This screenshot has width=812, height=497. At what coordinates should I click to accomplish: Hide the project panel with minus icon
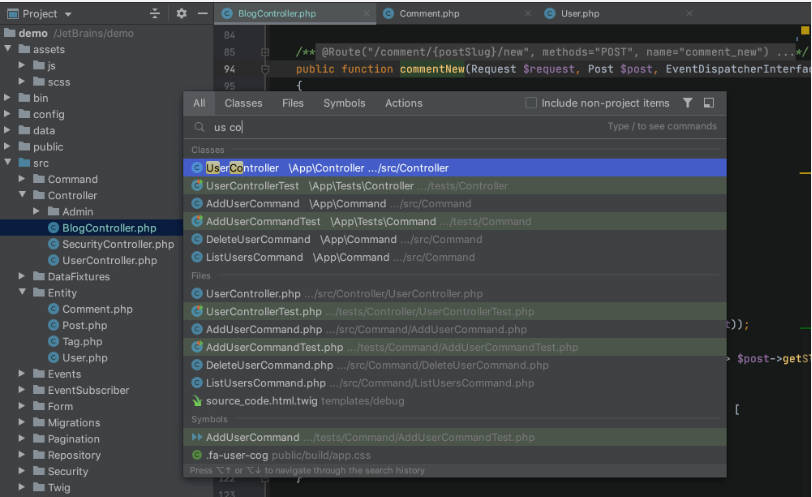203,13
